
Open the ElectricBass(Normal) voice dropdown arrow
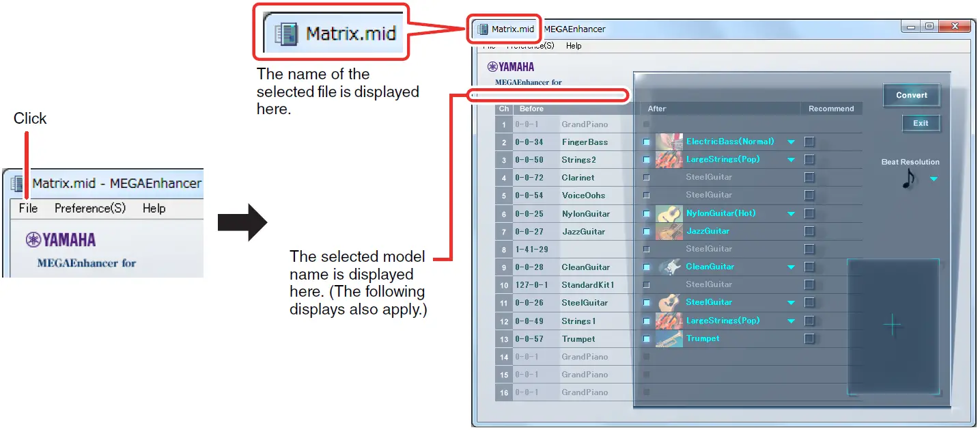click(791, 142)
